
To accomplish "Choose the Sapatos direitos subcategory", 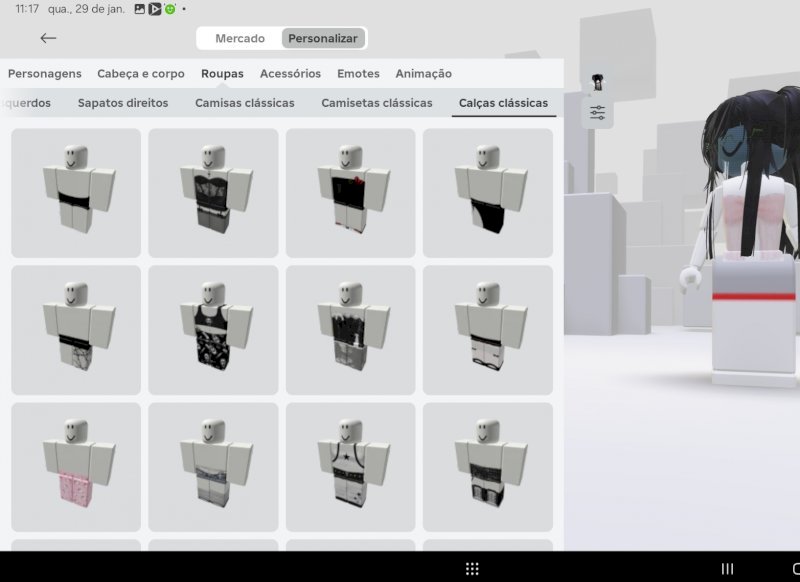I will pos(123,103).
